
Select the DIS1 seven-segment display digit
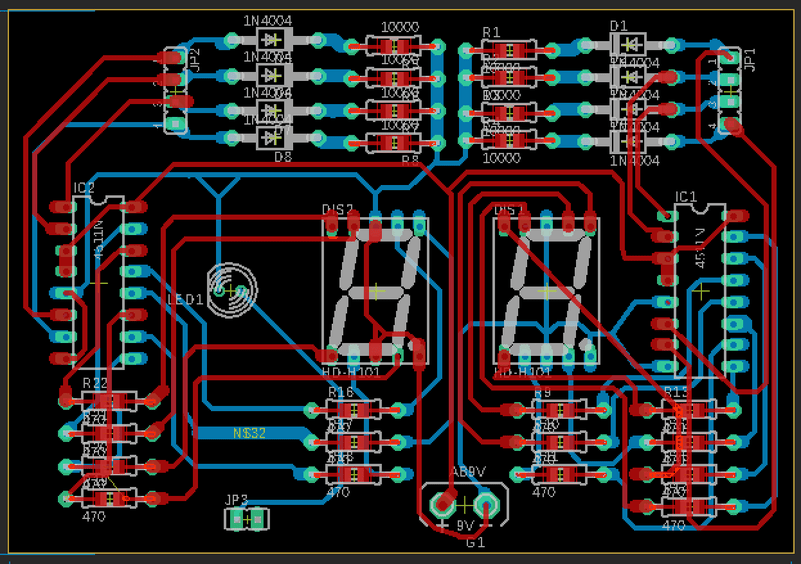(x=547, y=291)
